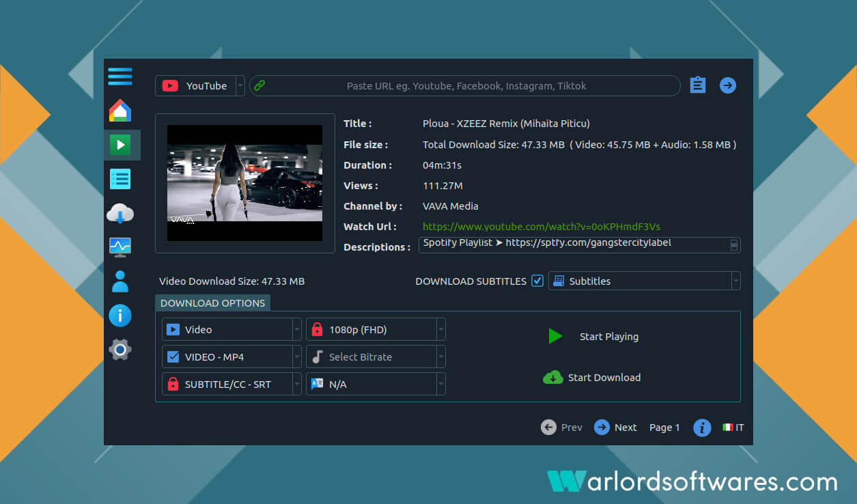Click the views value '111.27M'
857x504 pixels.
point(442,185)
